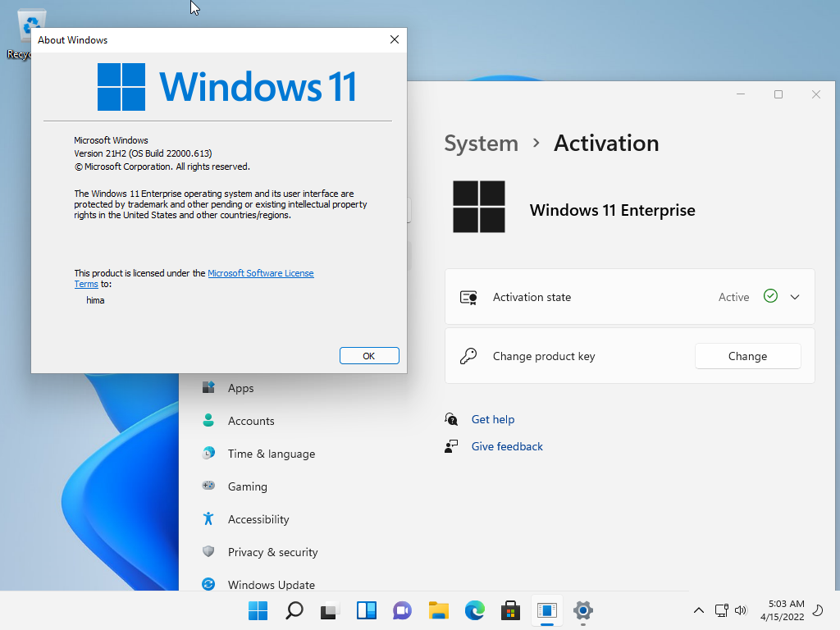Minimize the Settings window
The image size is (840, 630).
click(x=741, y=94)
